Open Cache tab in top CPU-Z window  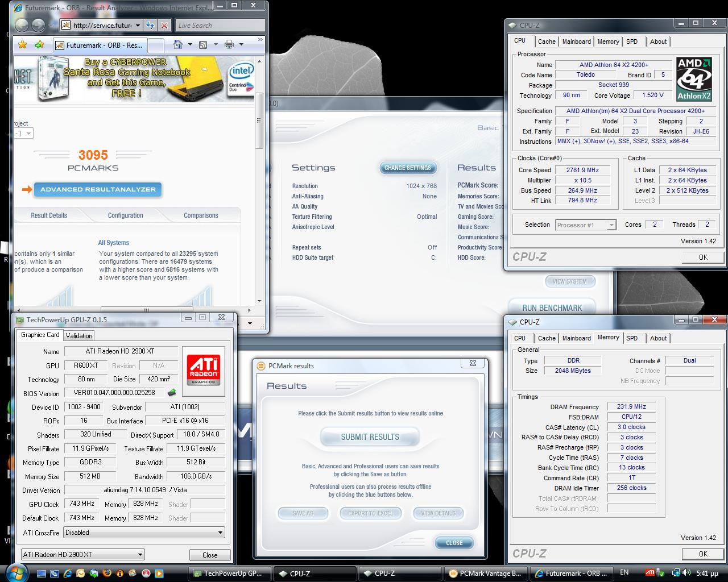coord(547,41)
